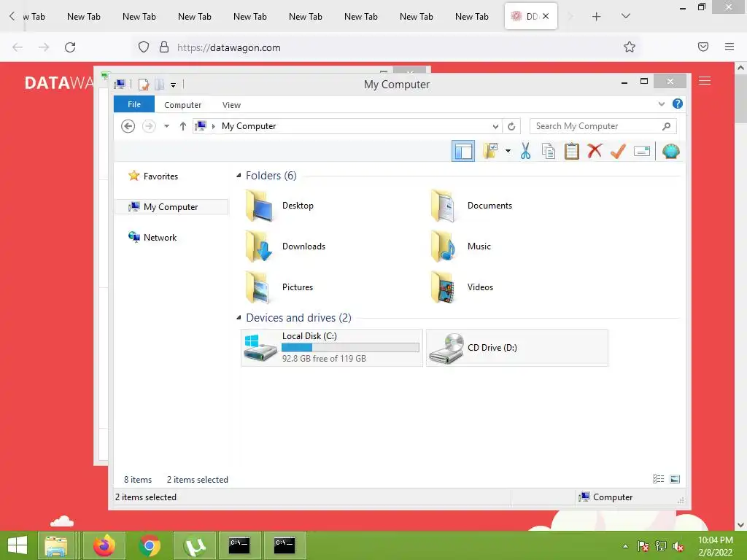The width and height of the screenshot is (747, 560).
Task: Click the Properties icon in quick access toolbar
Action: click(144, 85)
